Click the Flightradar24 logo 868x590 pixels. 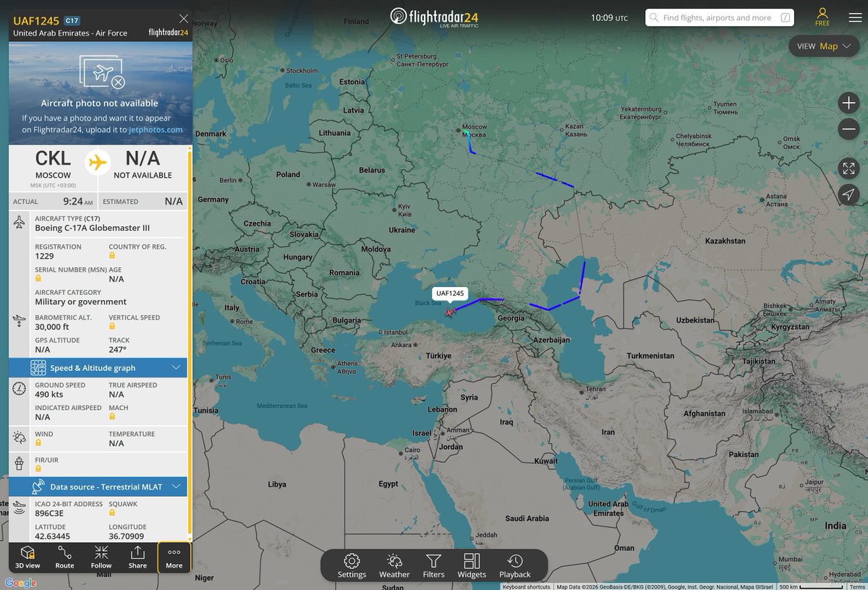click(x=434, y=17)
